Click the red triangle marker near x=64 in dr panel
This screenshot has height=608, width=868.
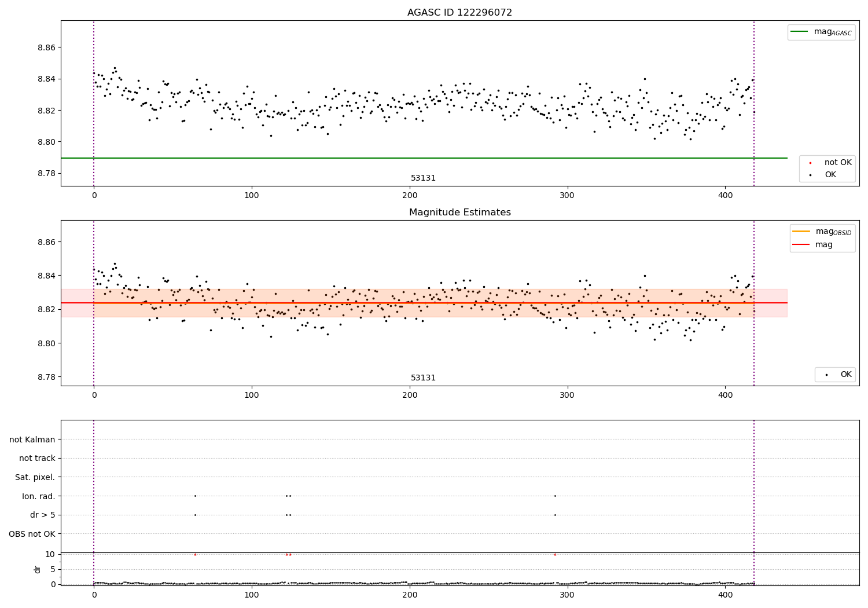pos(195,554)
